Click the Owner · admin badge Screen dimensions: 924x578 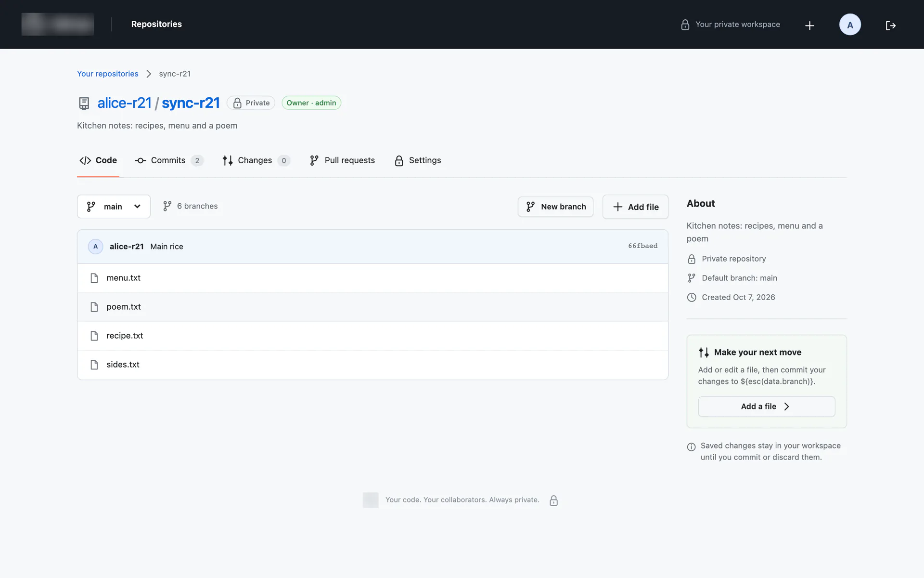(x=311, y=103)
